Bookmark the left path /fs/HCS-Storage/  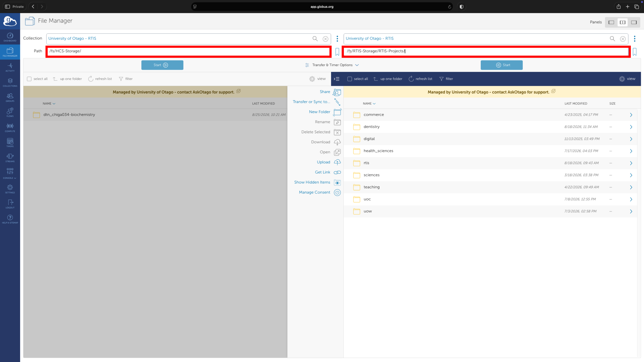click(x=337, y=52)
